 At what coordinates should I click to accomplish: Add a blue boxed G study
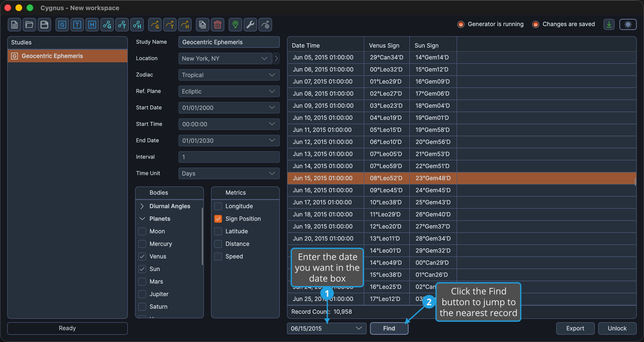[x=62, y=24]
